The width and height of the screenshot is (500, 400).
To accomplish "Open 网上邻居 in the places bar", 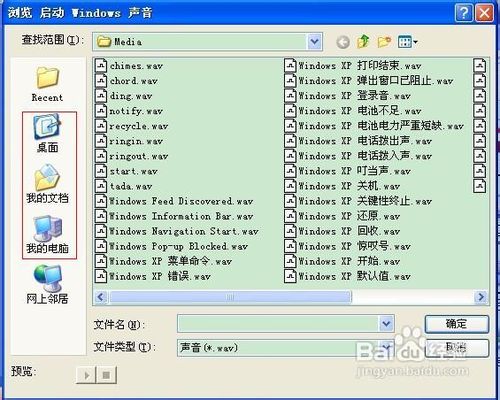I will click(x=47, y=284).
